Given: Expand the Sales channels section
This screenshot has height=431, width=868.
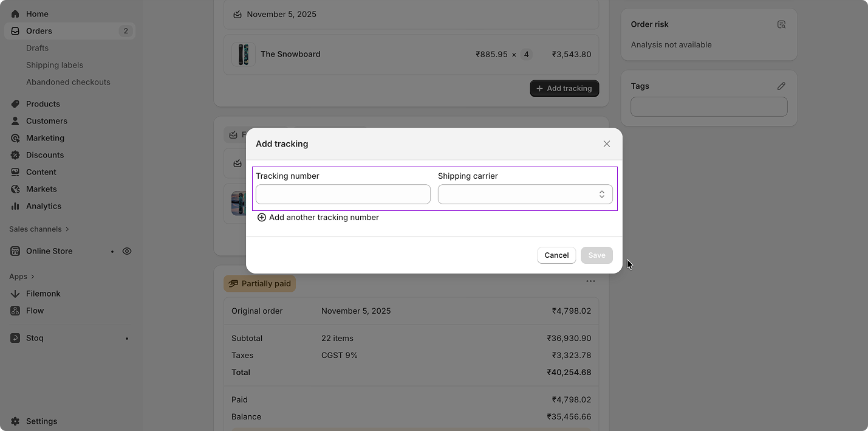Looking at the screenshot, I should [39, 229].
